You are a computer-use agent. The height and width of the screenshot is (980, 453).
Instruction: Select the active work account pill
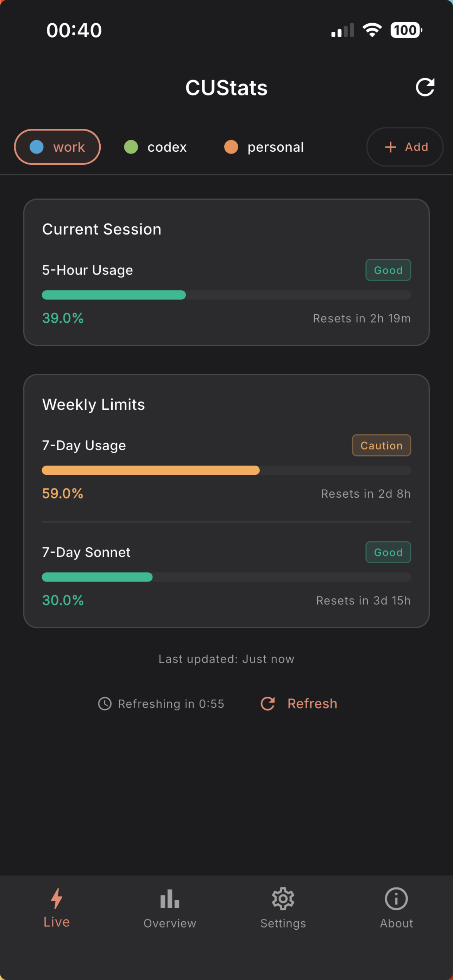tap(57, 147)
